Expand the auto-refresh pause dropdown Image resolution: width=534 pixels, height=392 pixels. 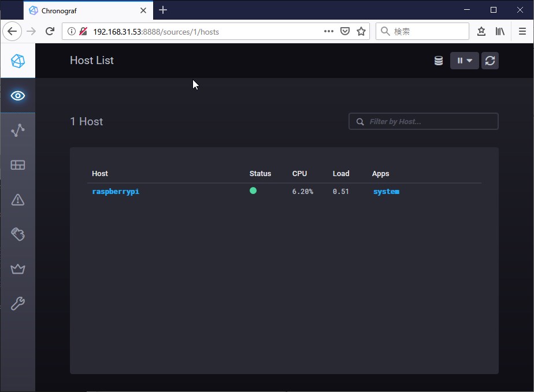tap(465, 61)
